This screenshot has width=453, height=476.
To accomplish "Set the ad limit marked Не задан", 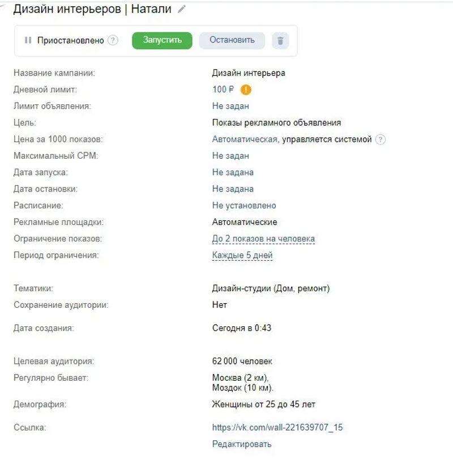I will click(x=230, y=106).
